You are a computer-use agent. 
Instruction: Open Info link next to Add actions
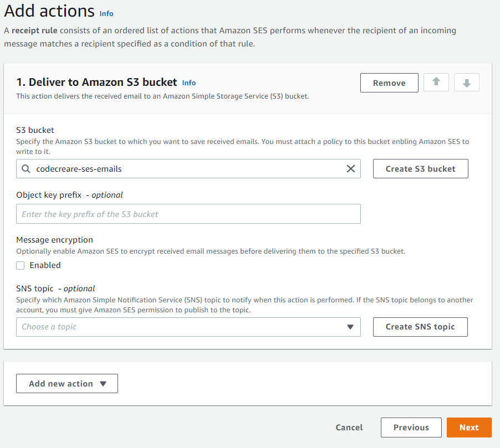click(106, 14)
